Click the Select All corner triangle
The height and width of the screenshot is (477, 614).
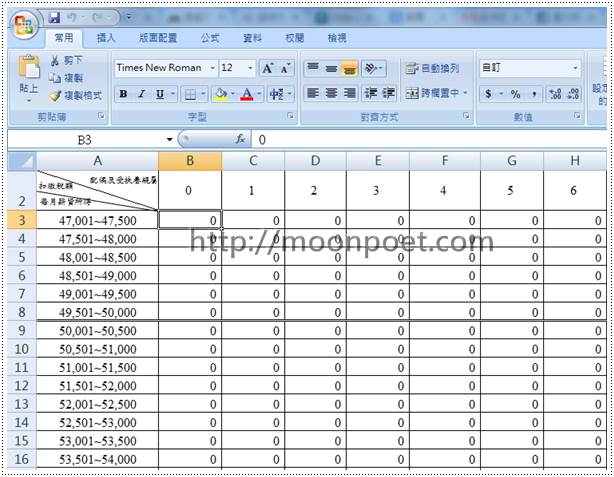pyautogui.click(x=22, y=161)
